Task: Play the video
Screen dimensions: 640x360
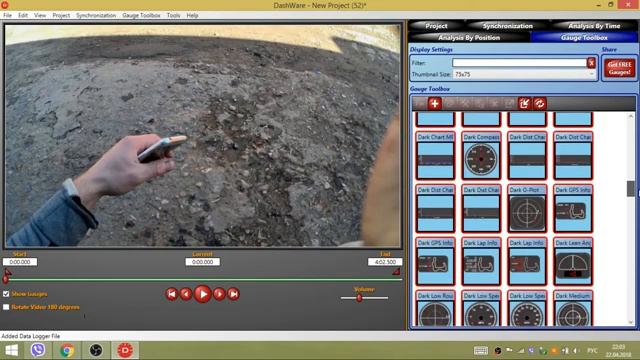Action: tap(203, 294)
